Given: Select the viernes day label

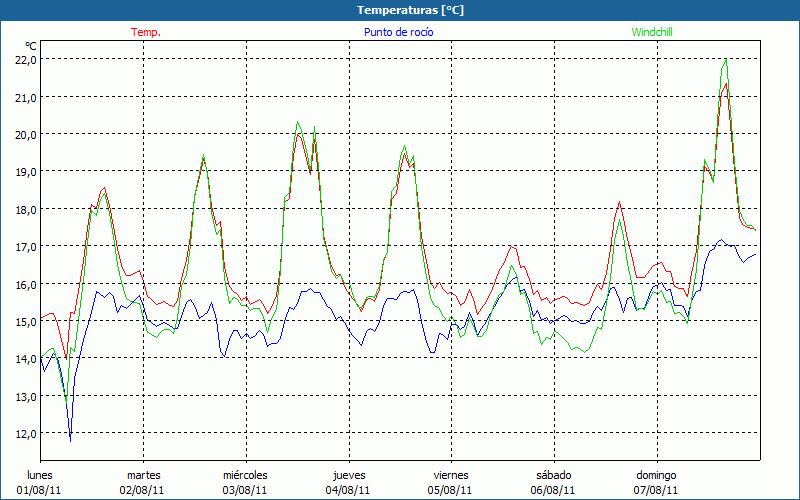Looking at the screenshot, I should tap(451, 475).
